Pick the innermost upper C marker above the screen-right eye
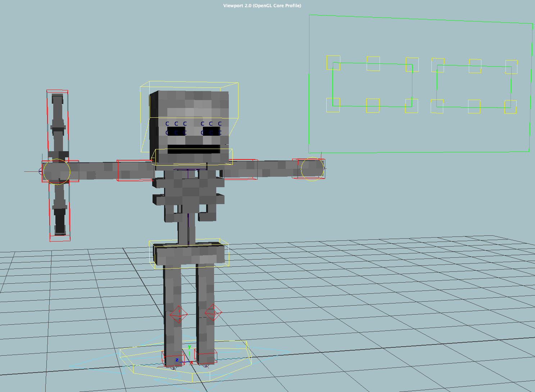This screenshot has width=535, height=392. click(x=203, y=123)
